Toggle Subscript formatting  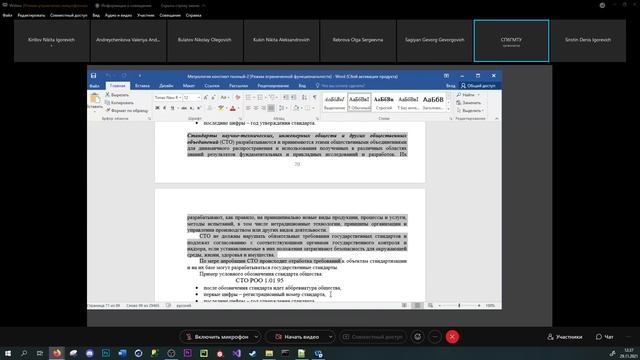point(191,108)
